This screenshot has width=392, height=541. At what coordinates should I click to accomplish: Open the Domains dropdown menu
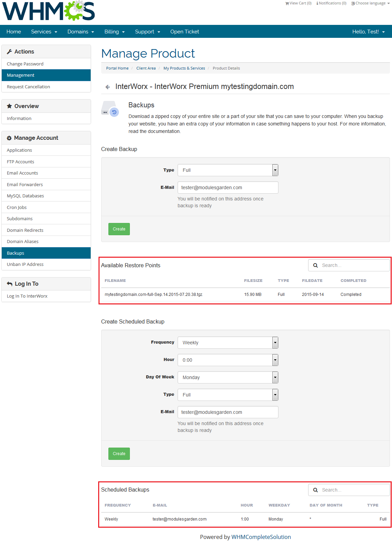(80, 32)
